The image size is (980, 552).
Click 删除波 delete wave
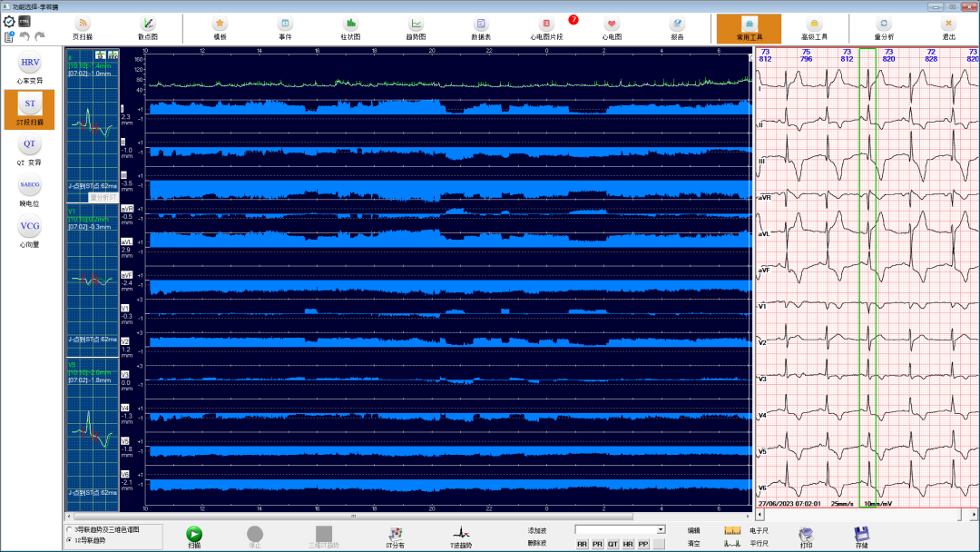click(x=537, y=543)
